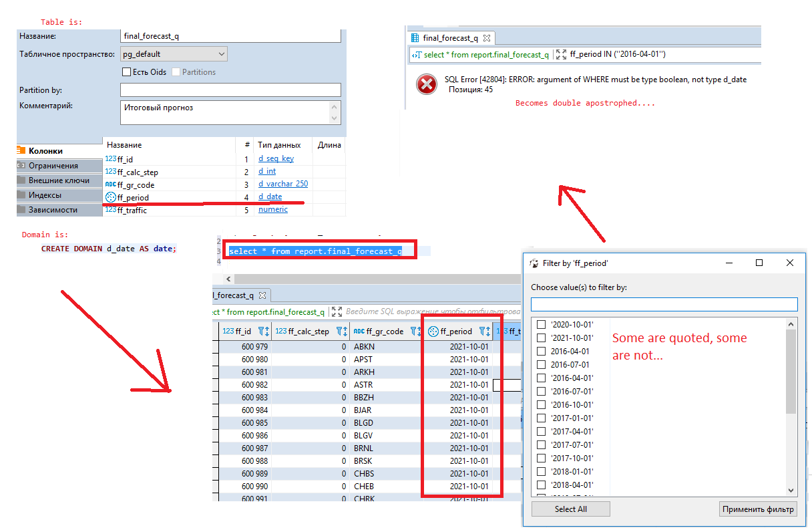Click the Применить фильтр button
The height and width of the screenshot is (532, 812).
pos(758,509)
